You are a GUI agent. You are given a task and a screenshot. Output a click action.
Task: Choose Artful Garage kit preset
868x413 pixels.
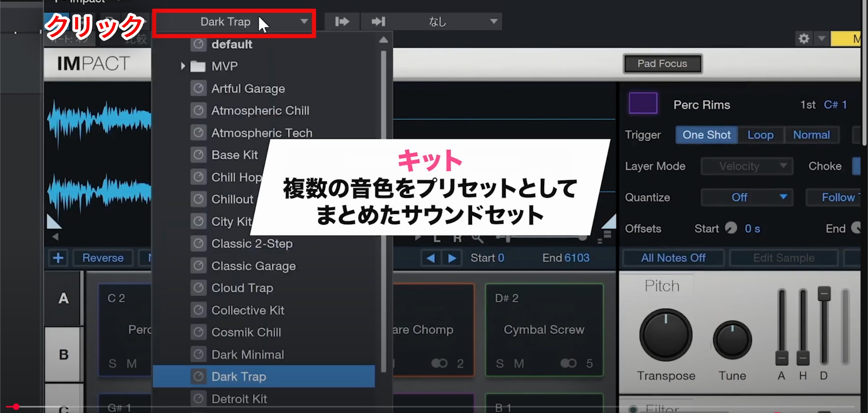click(248, 89)
